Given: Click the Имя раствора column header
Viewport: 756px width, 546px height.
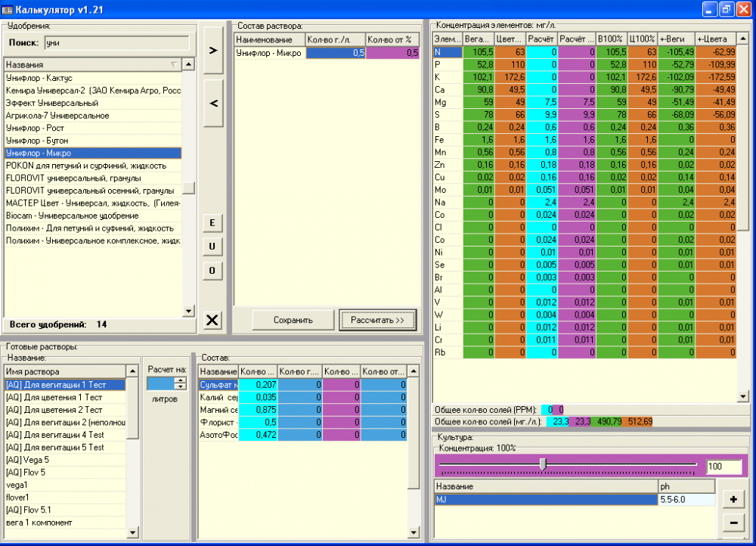Looking at the screenshot, I should [65, 371].
